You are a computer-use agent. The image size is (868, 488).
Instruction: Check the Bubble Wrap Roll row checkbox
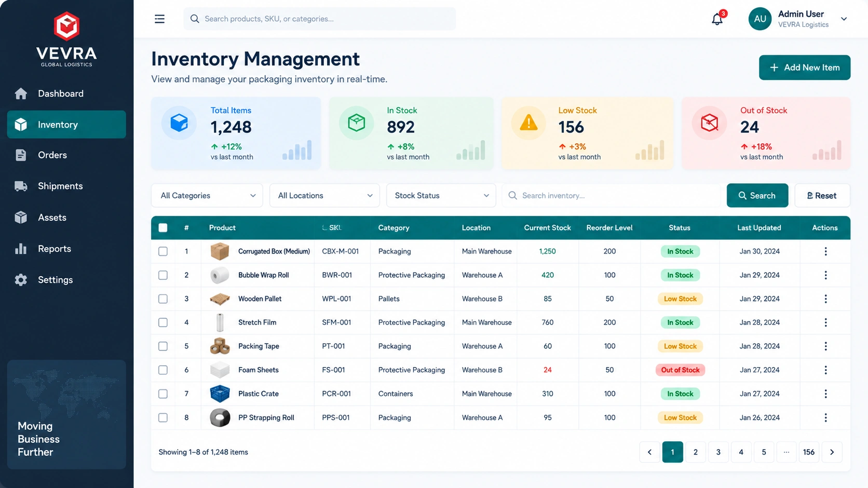pos(163,275)
